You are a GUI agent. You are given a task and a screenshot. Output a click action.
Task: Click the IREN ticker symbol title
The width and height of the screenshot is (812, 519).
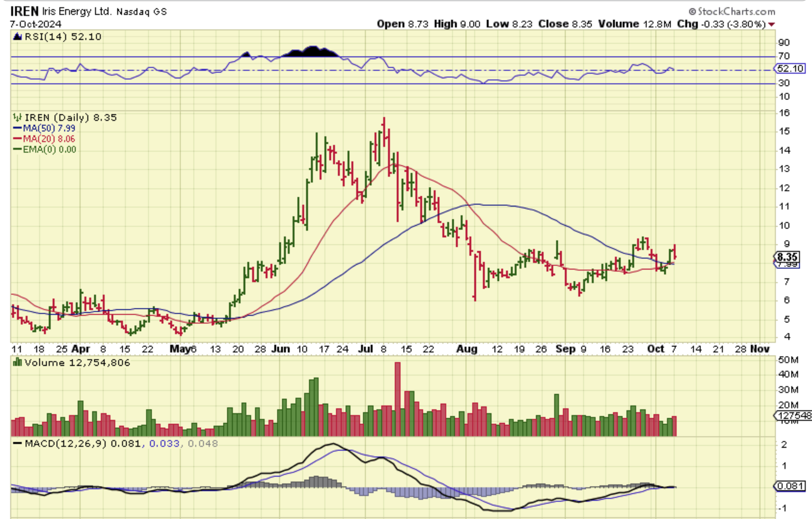click(x=24, y=11)
